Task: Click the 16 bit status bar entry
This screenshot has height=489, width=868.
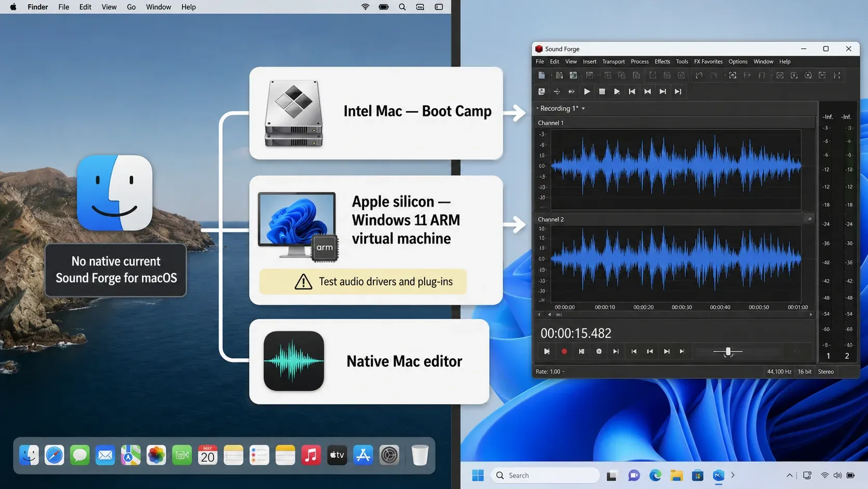Action: (805, 372)
